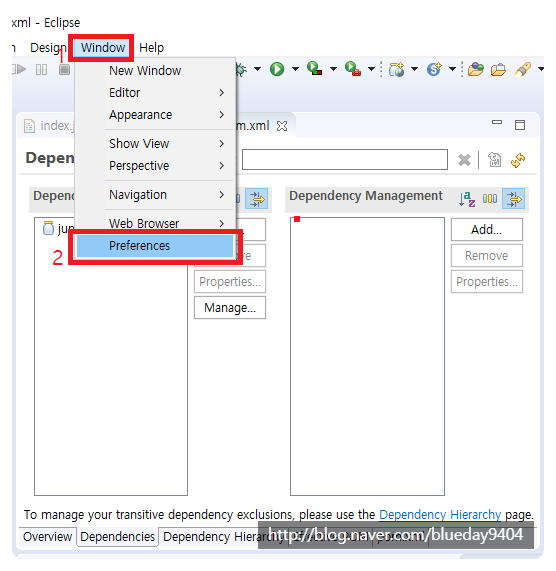Sort Dependency Management alphabetically
Viewport: 556px width, 571px height.
point(467,199)
